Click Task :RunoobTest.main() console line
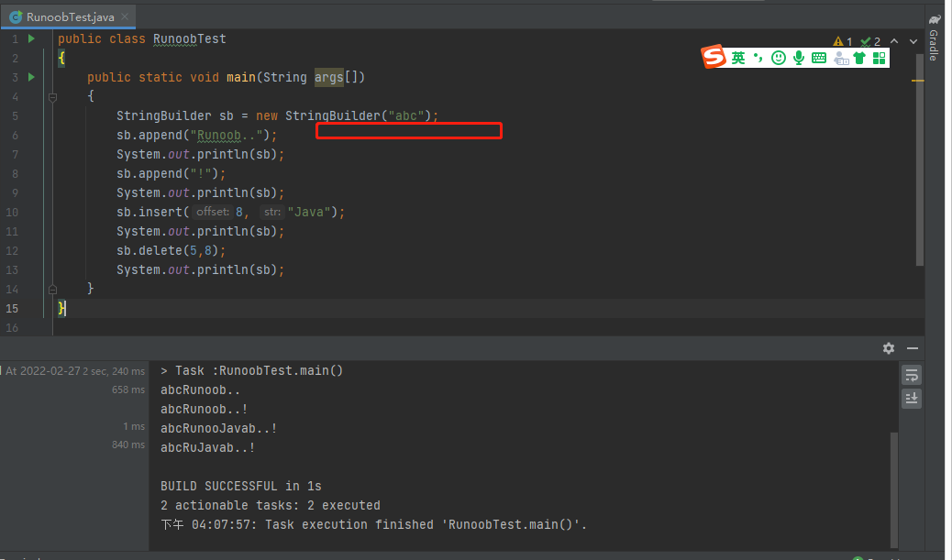Viewport: 952px width, 560px height. pyautogui.click(x=252, y=370)
